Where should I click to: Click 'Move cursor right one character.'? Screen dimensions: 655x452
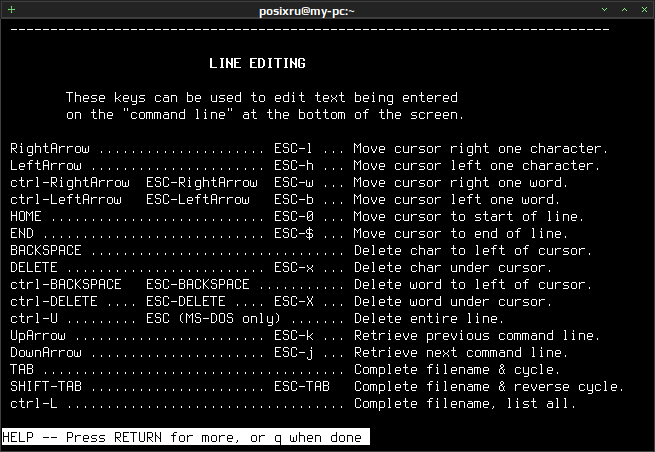(480, 148)
